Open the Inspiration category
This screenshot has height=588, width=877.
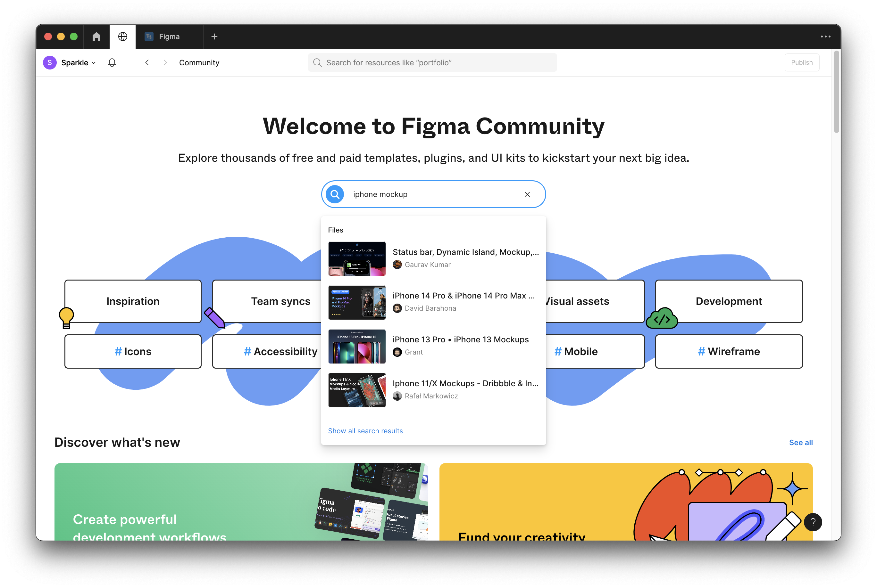click(133, 301)
